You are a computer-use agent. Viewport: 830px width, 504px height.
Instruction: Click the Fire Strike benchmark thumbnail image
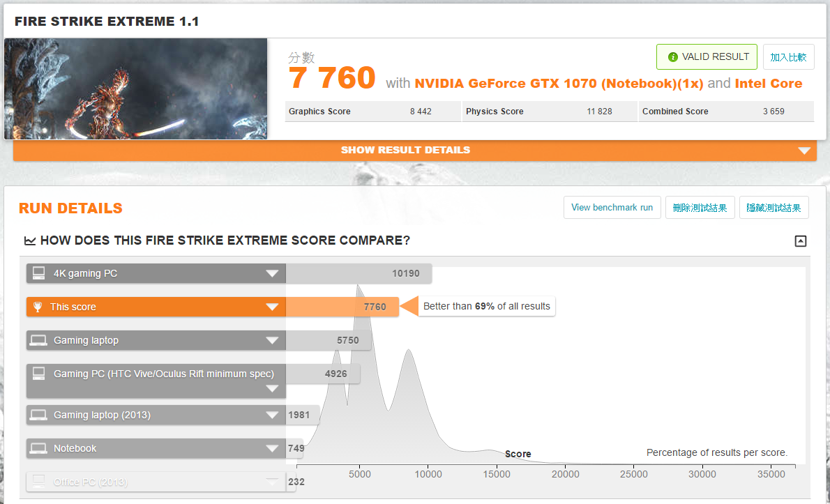[136, 89]
